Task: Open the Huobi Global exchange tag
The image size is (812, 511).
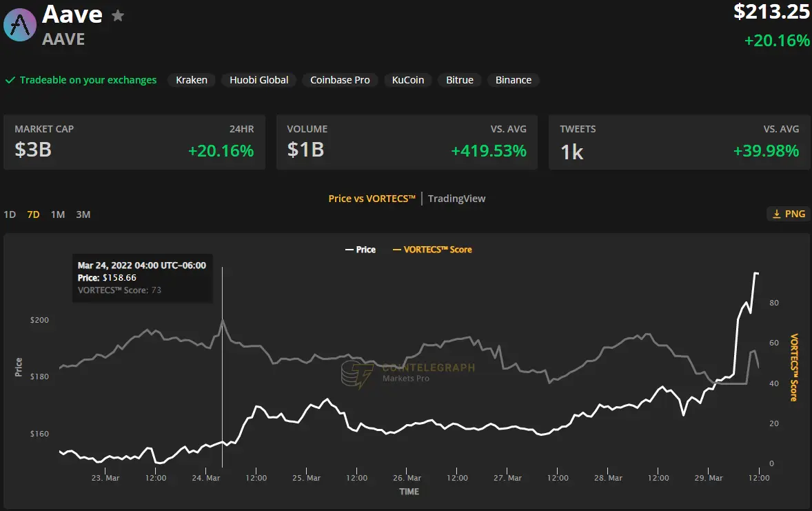Action: click(259, 80)
